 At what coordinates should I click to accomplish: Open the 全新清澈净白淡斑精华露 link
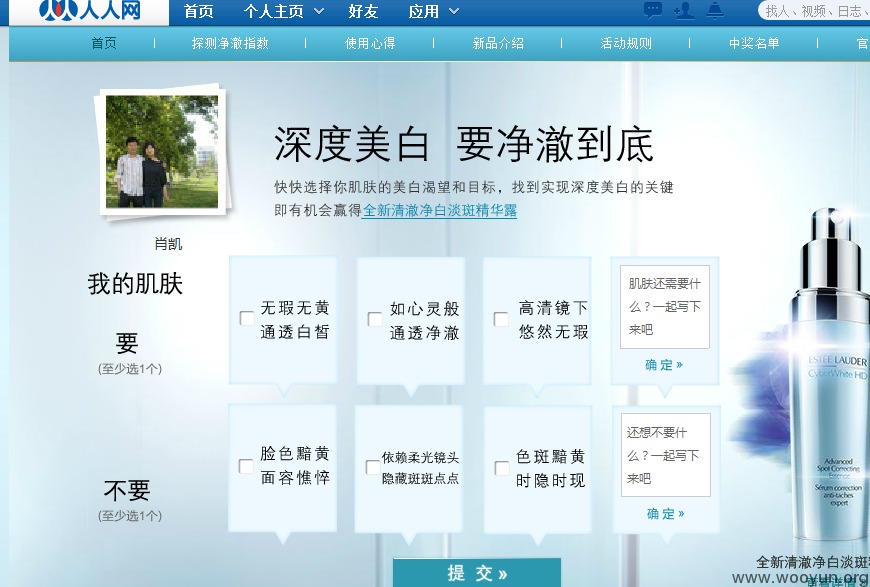[x=439, y=211]
